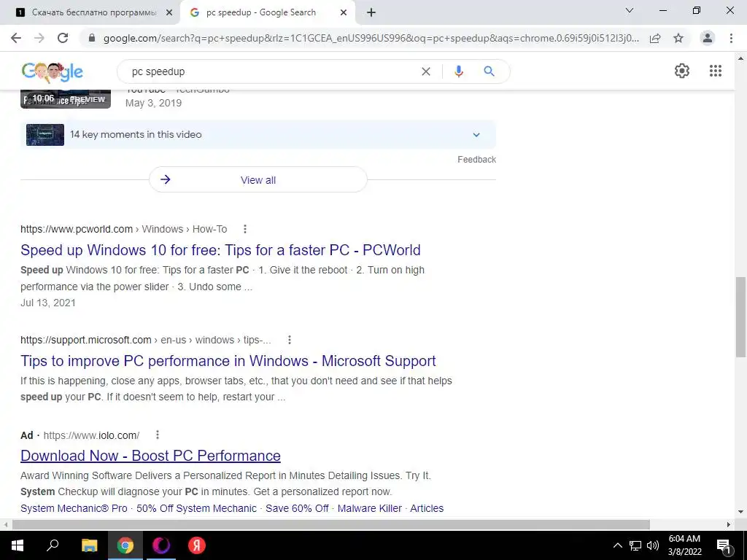The height and width of the screenshot is (560, 747).
Task: Click the Jul 13, 2021 result date
Action: click(48, 303)
